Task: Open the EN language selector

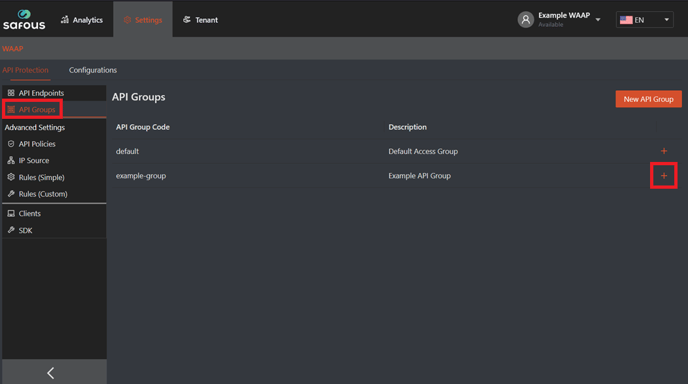Action: coord(645,20)
